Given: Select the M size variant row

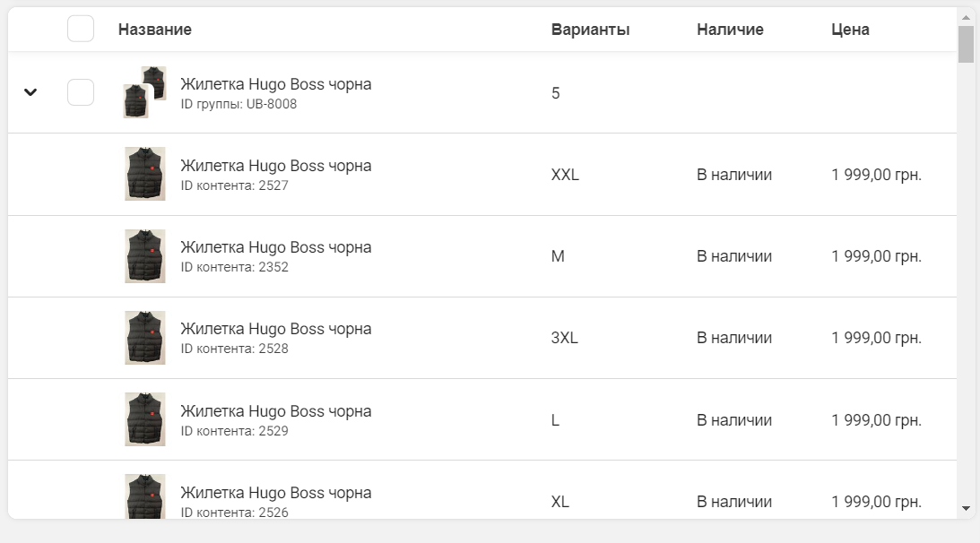Looking at the screenshot, I should click(x=481, y=256).
